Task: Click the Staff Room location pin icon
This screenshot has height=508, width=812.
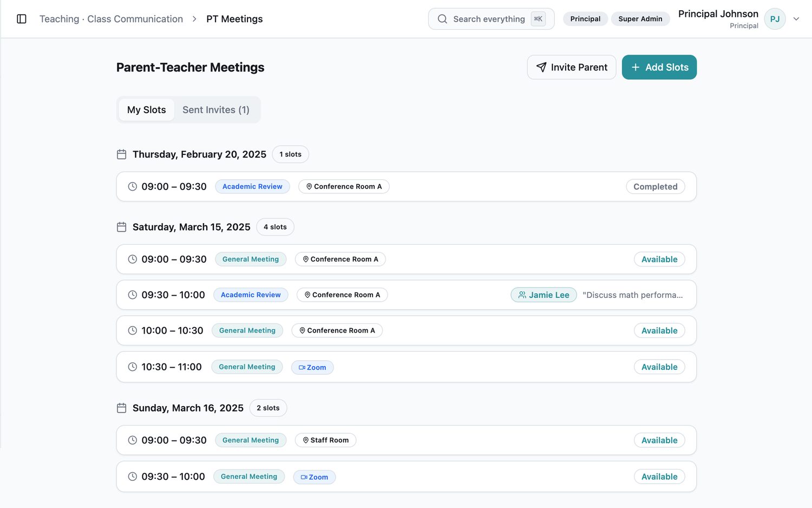Action: (x=306, y=440)
